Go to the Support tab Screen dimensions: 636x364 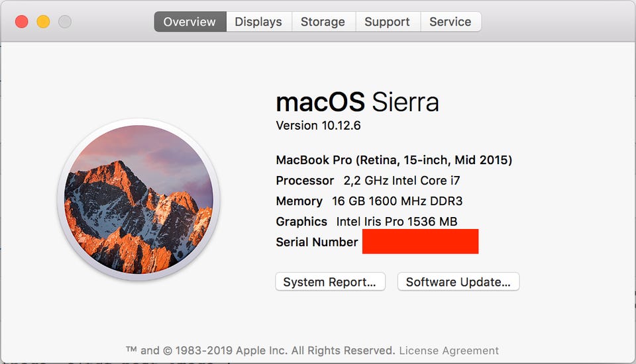click(387, 22)
